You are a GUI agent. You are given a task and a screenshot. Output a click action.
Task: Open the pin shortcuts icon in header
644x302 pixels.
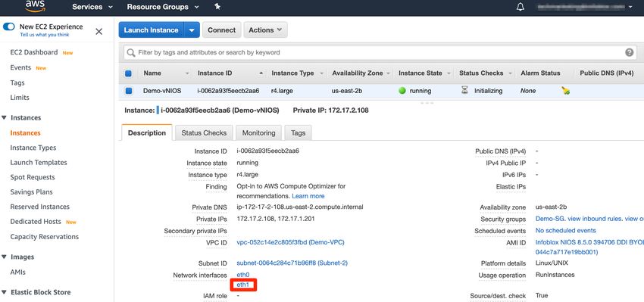pyautogui.click(x=217, y=7)
